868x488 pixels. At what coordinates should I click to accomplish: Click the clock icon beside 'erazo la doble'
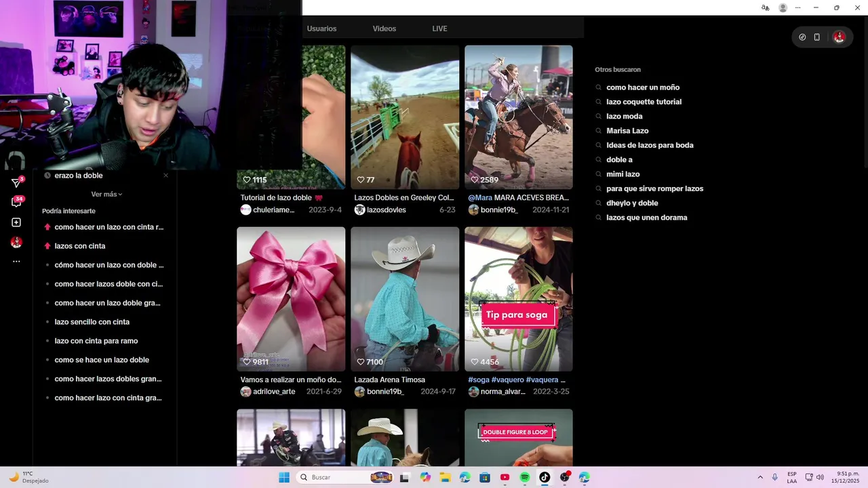[47, 176]
